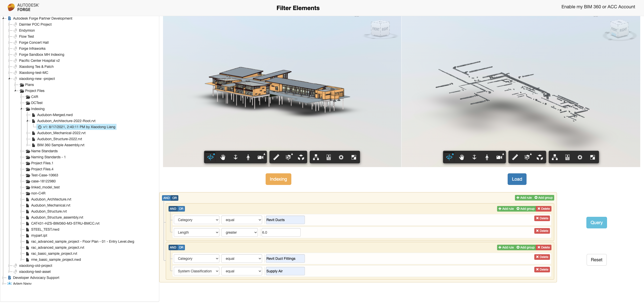The height and width of the screenshot is (303, 644).
Task: Click the Query button
Action: (596, 223)
